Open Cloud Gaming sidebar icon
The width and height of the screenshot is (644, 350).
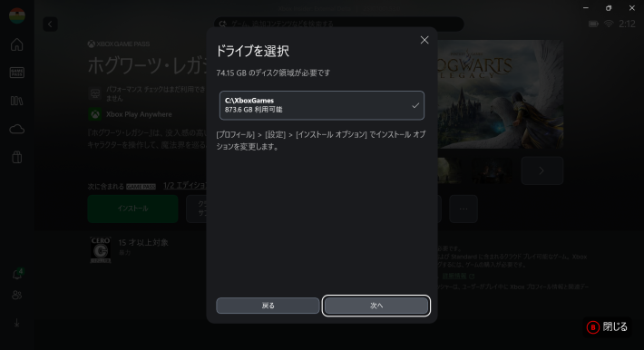(x=17, y=130)
